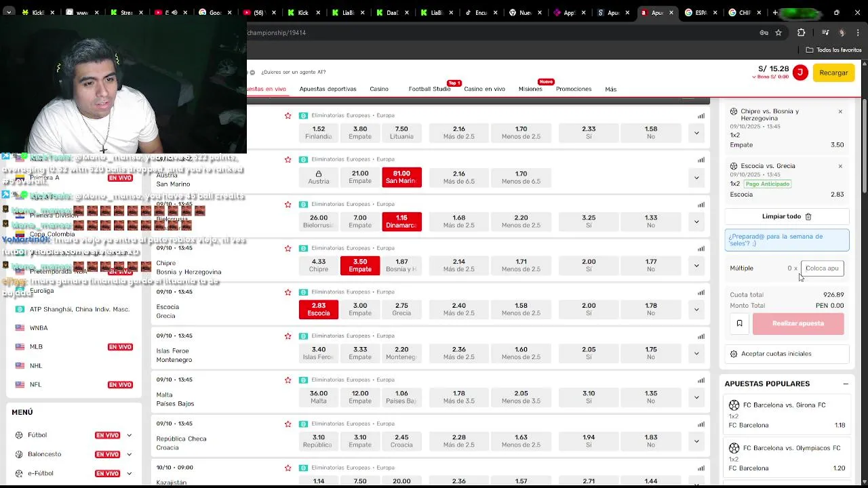Click the MLB flag icon

pos(20,347)
